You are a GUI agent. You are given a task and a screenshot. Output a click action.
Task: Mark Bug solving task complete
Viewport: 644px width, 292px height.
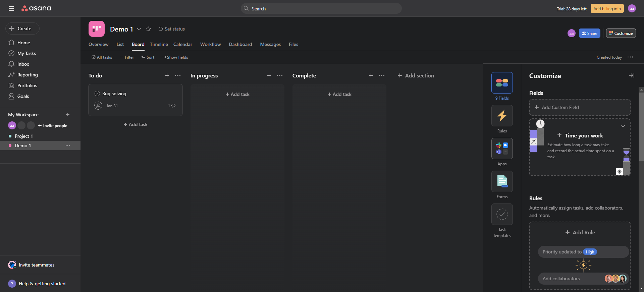[x=97, y=94]
